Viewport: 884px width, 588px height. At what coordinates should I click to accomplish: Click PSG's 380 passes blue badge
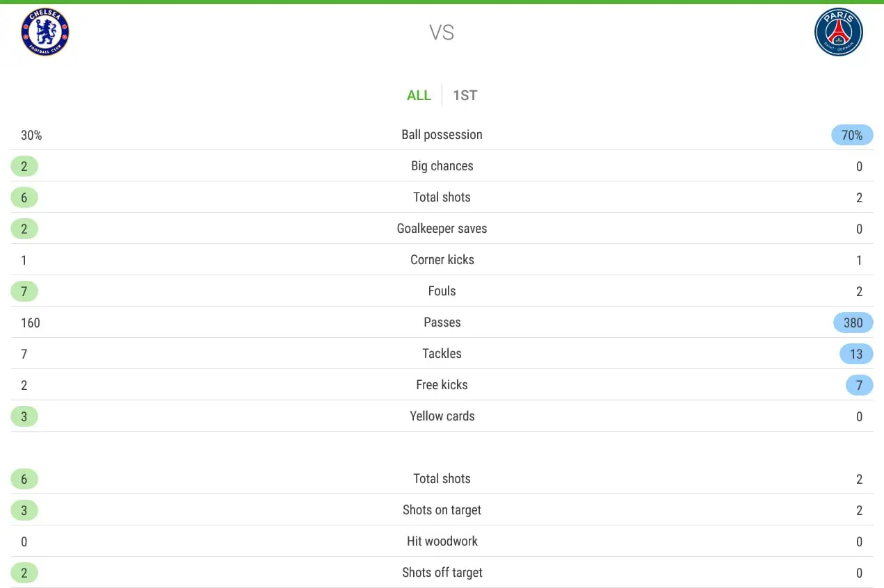(853, 322)
